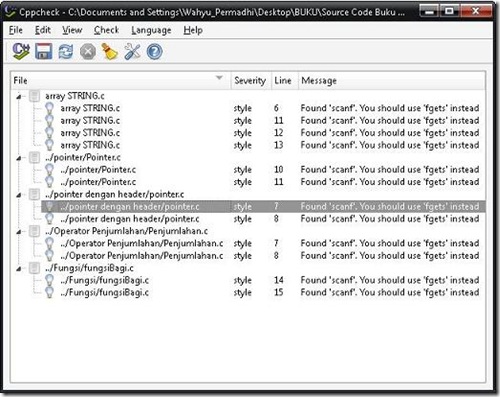Click style severity of Penjumlahan.c line 8
500x397 pixels.
click(242, 256)
